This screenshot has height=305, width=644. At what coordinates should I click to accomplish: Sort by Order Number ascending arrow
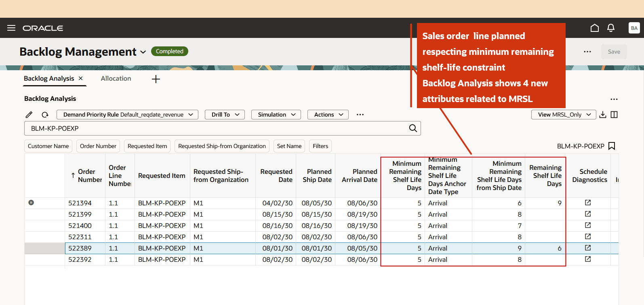point(73,175)
